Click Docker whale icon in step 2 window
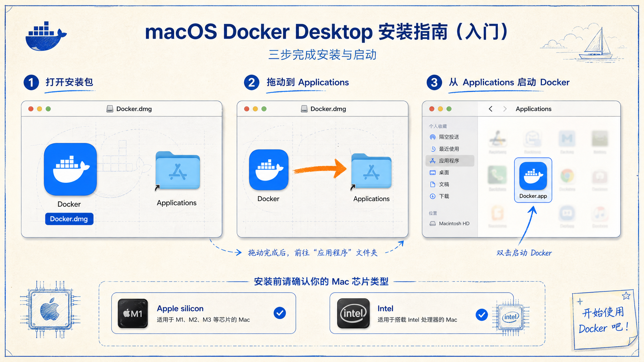644x362 pixels. [x=269, y=170]
